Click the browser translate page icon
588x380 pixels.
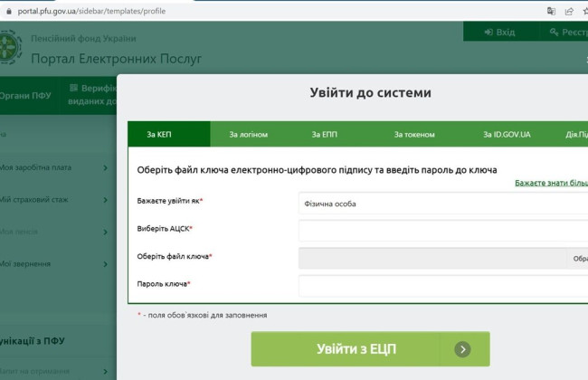pyautogui.click(x=551, y=11)
